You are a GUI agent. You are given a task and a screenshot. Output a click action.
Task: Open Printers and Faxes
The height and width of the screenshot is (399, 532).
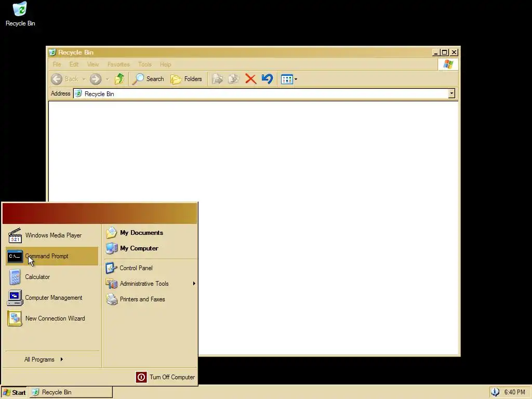[150, 299]
